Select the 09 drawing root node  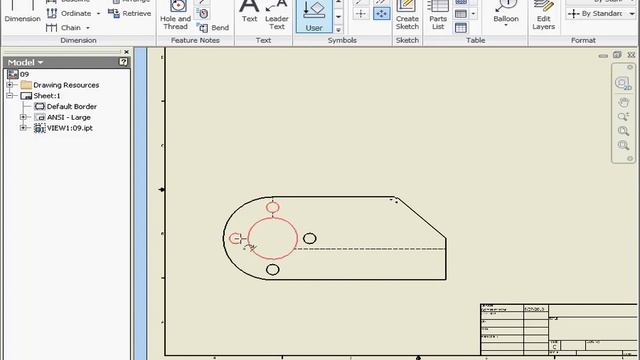point(19,74)
